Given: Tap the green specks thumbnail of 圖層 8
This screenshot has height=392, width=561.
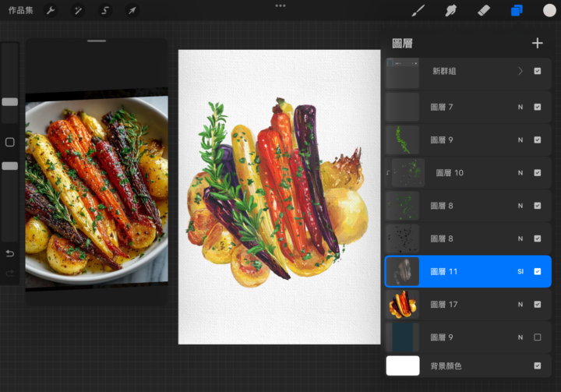Looking at the screenshot, I should coord(403,206).
